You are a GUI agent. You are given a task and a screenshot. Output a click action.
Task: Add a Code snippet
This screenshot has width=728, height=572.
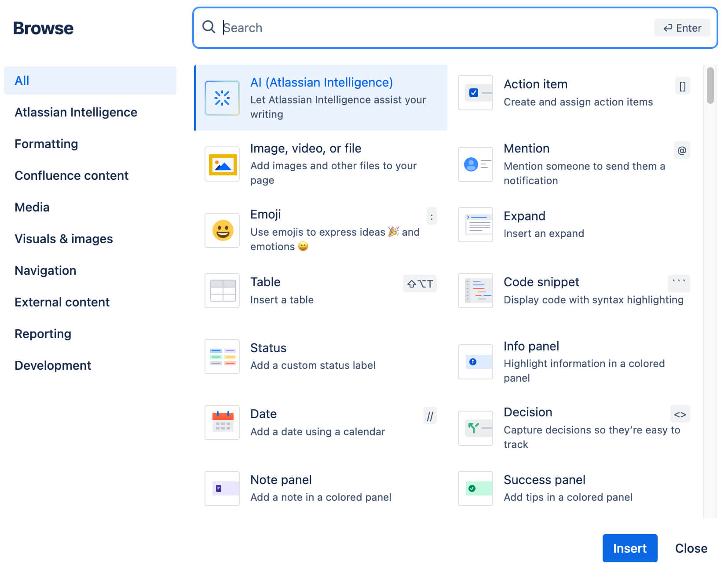click(x=572, y=290)
